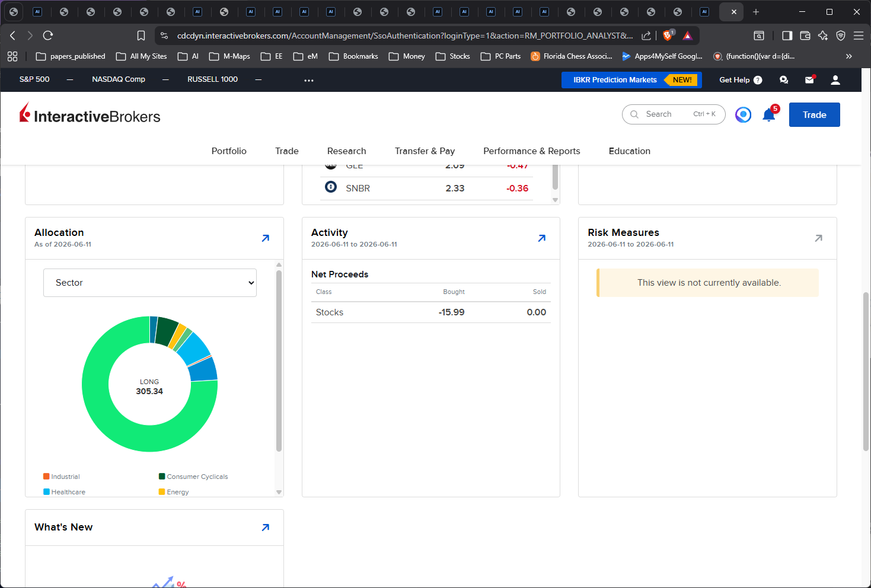
Task: Click the mail envelope icon
Action: pyautogui.click(x=809, y=80)
